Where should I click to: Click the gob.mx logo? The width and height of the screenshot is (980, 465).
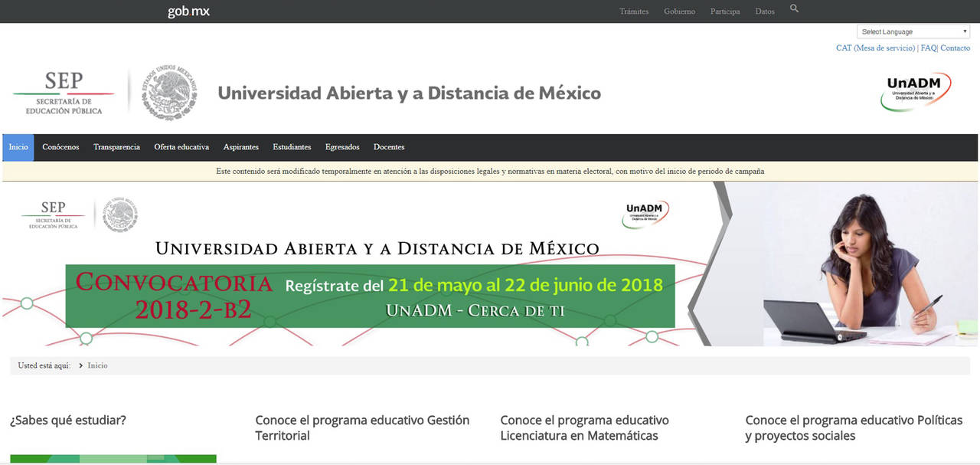(x=188, y=11)
